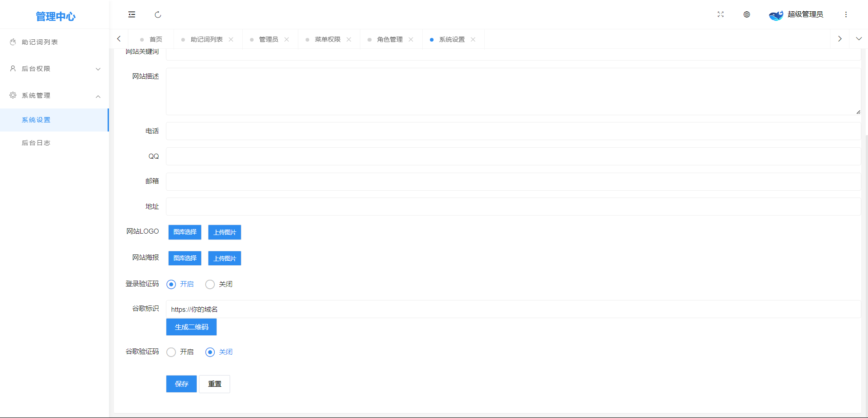868x418 pixels.
Task: Click the 生成二维码 button
Action: click(x=191, y=327)
